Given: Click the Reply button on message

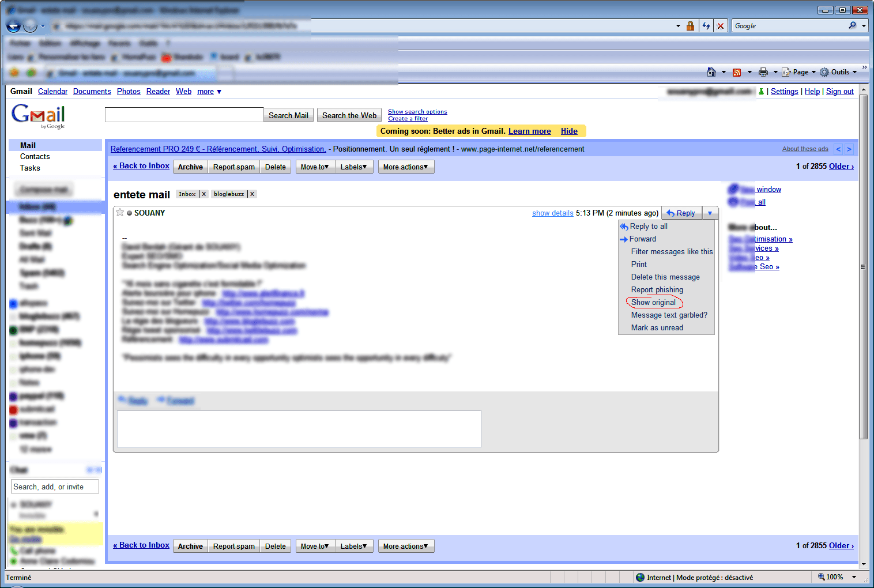Looking at the screenshot, I should click(681, 213).
